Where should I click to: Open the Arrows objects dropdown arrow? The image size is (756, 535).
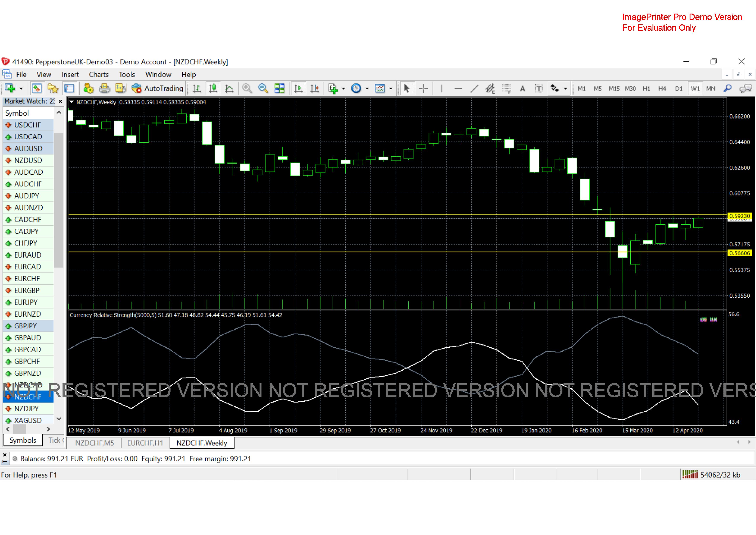point(566,89)
